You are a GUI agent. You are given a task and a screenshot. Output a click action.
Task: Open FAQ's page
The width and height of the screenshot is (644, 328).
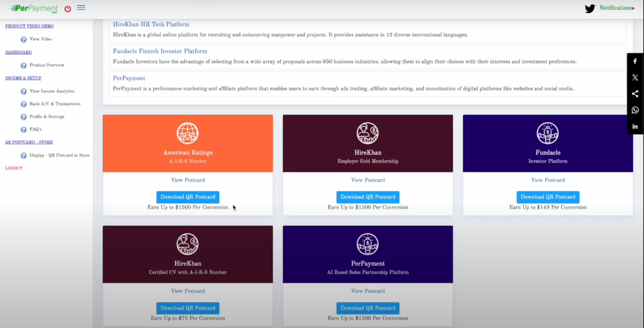35,129
